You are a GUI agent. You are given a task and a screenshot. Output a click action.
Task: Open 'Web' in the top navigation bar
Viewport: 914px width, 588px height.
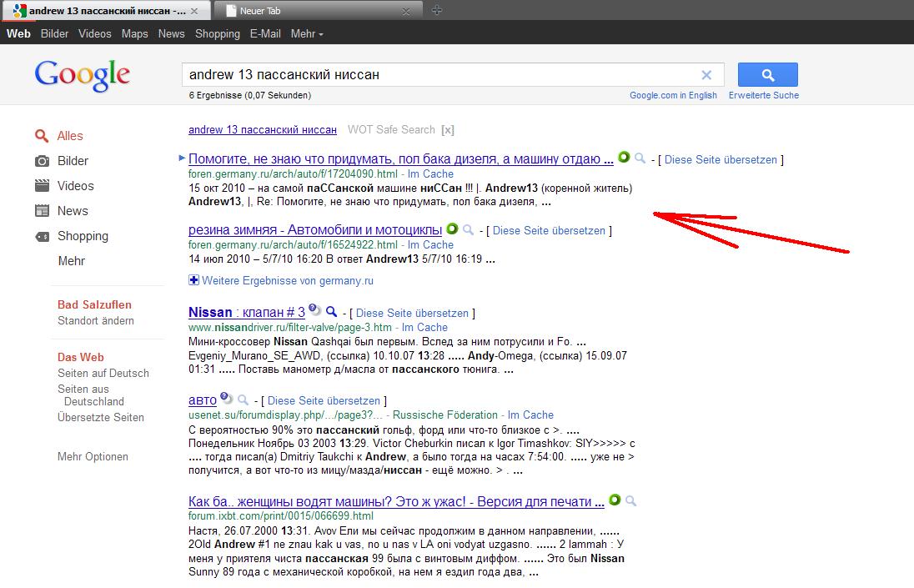18,34
